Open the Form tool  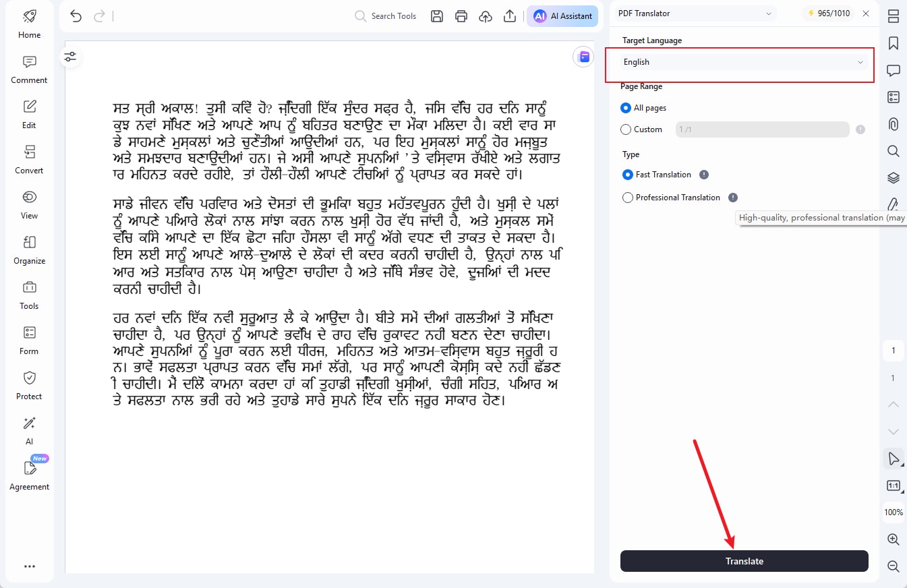point(29,341)
